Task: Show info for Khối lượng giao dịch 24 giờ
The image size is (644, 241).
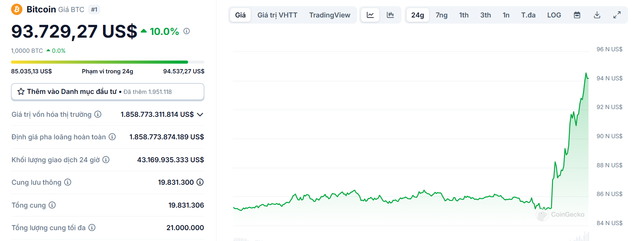Action: pos(106,160)
